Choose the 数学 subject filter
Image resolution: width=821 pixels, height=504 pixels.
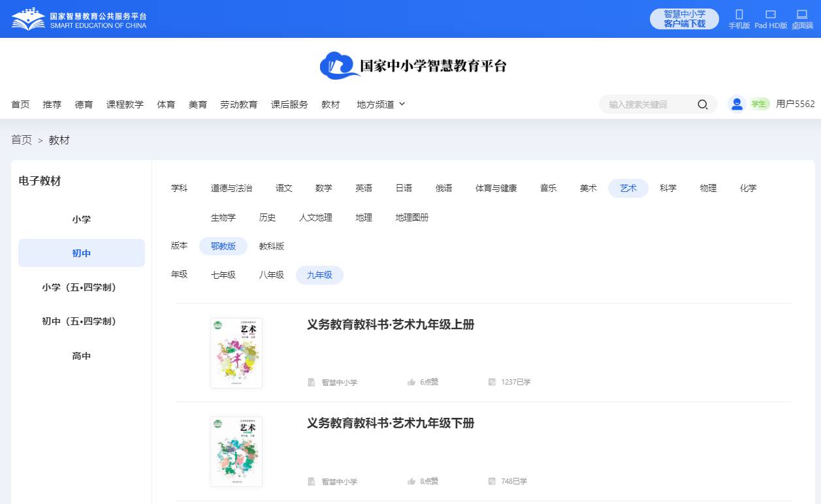324,188
